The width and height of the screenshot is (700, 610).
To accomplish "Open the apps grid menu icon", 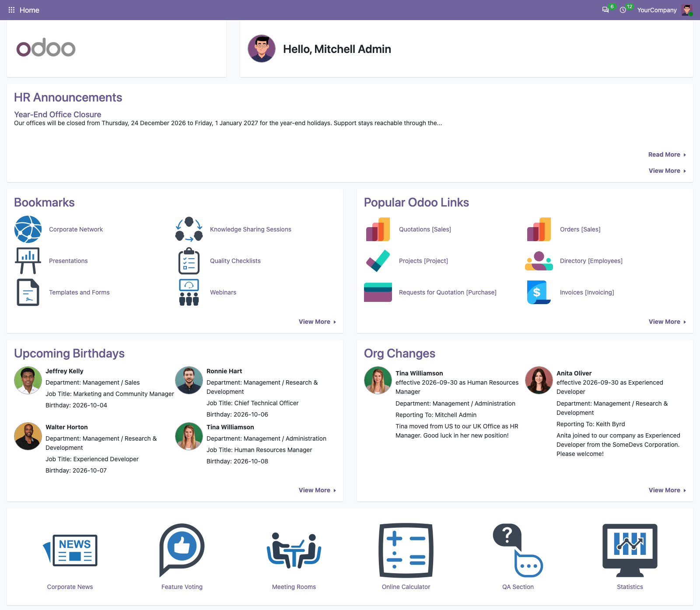I will (x=11, y=10).
